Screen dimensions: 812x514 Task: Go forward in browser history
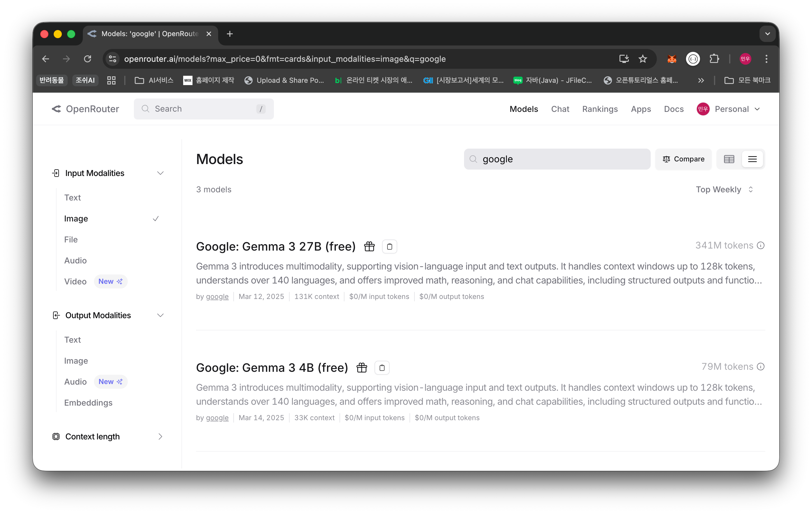[66, 59]
